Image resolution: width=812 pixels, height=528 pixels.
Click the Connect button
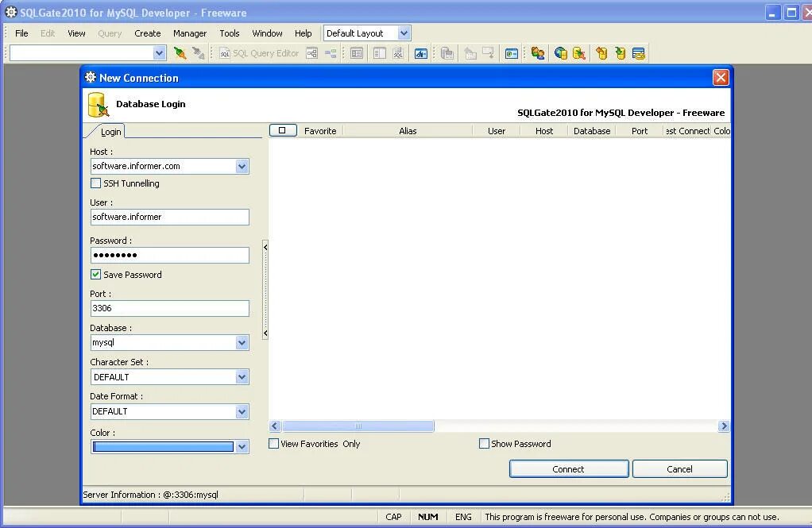pyautogui.click(x=569, y=469)
